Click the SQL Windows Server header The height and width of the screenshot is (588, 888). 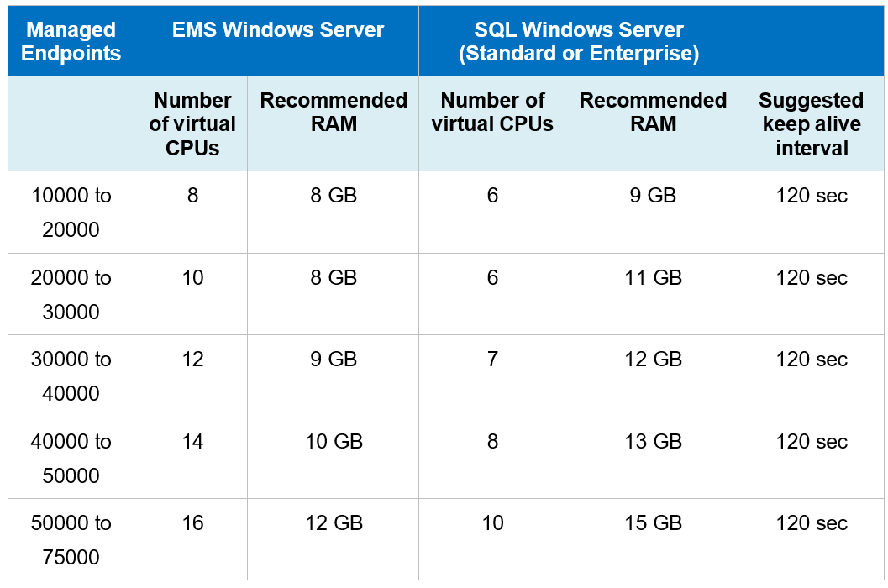click(x=579, y=42)
